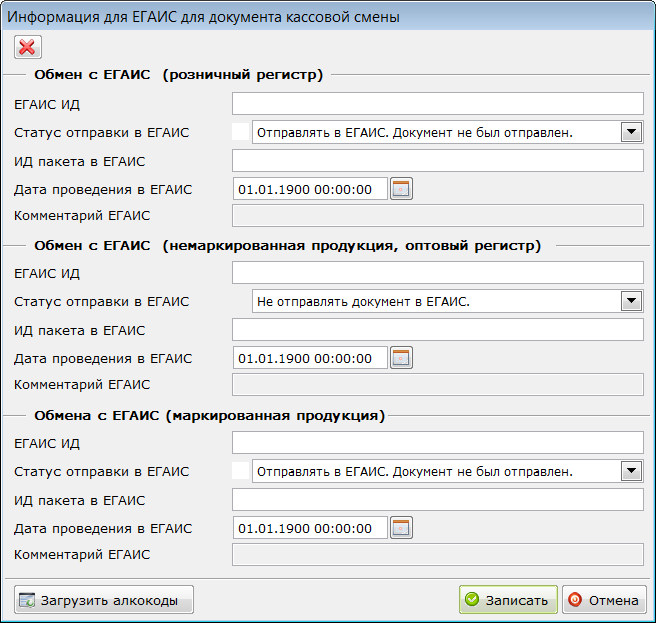
Task: Save with the 'Записать' button
Action: coord(508,600)
